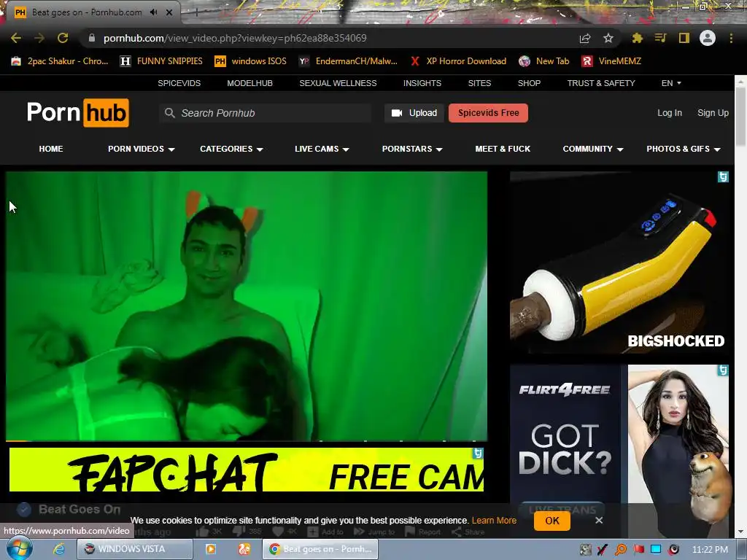Focus the site search field

pos(265,113)
